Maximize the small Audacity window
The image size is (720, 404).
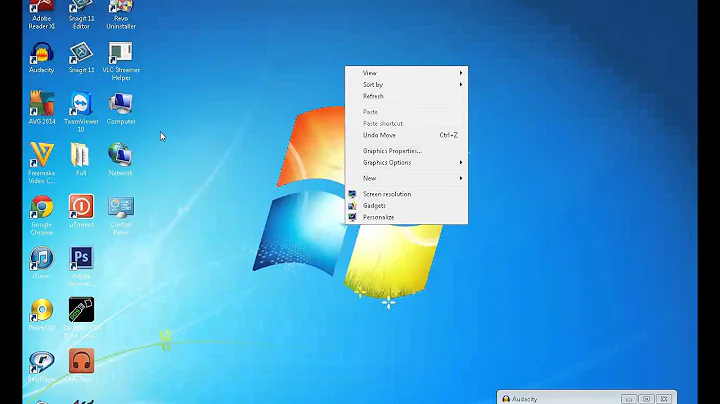pos(646,399)
